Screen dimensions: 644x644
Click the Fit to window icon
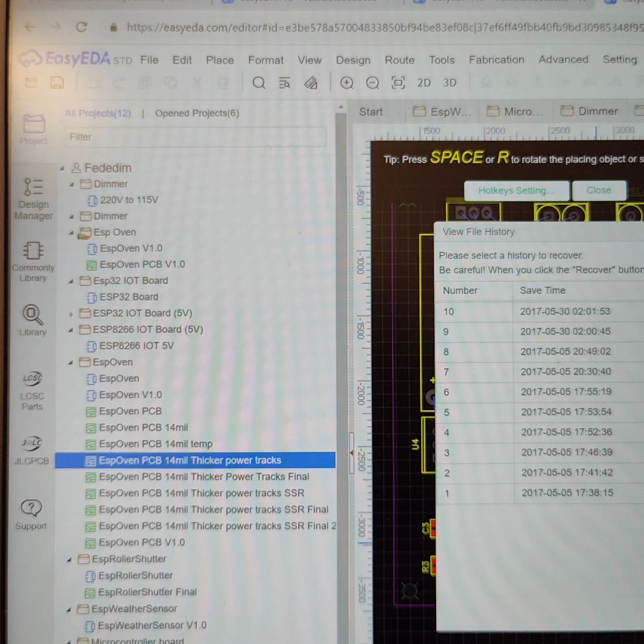pyautogui.click(x=398, y=83)
